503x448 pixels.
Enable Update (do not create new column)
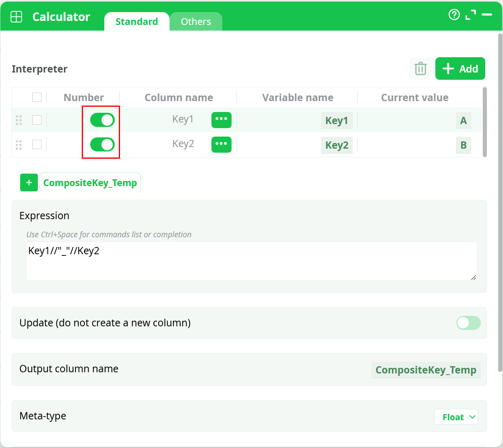468,323
